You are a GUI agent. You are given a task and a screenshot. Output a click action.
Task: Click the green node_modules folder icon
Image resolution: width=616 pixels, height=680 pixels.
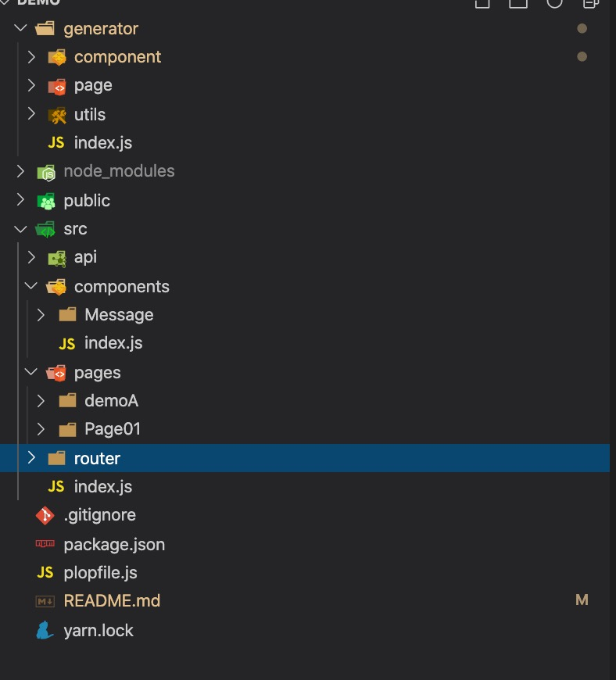[46, 172]
